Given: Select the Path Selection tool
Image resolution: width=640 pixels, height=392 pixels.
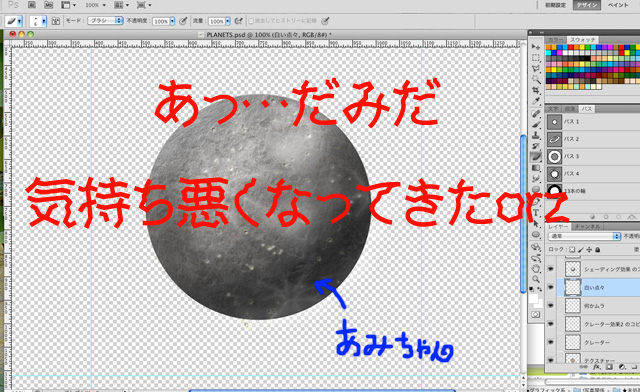Looking at the screenshot, I should [x=536, y=224].
